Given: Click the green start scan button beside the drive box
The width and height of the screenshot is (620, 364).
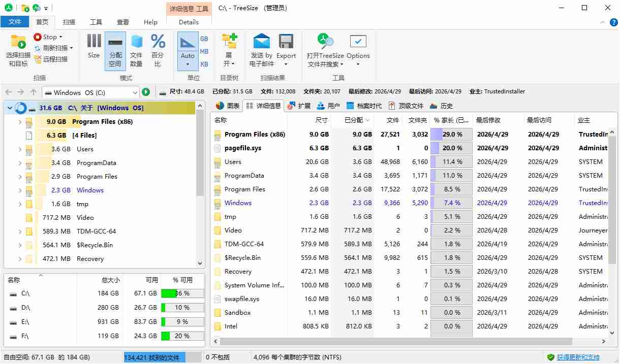Looking at the screenshot, I should click(x=146, y=92).
